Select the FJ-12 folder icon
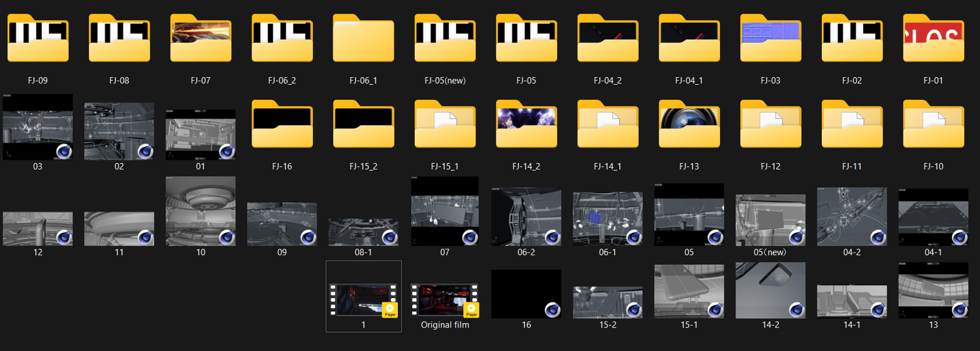Viewport: 980px width, 351px height. (771, 124)
